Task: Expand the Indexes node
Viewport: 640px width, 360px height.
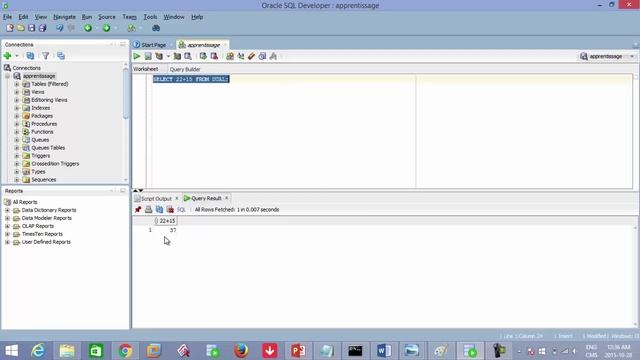Action: [17, 108]
